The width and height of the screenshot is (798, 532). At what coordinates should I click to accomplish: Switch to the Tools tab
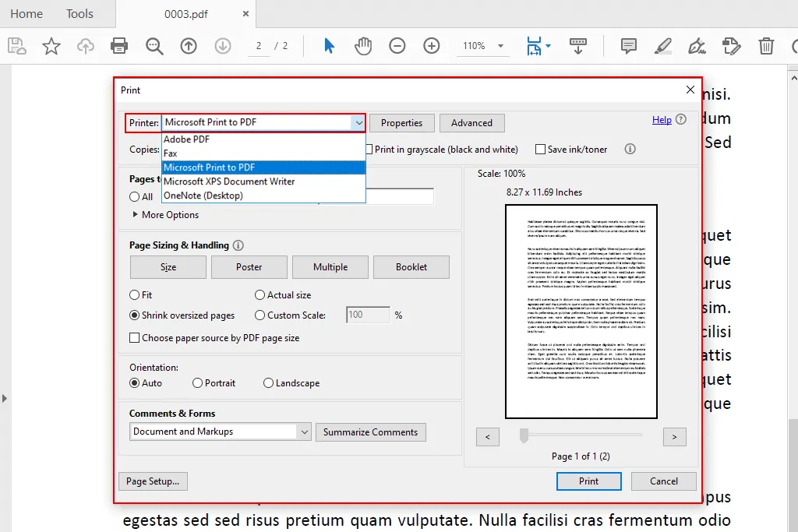(80, 13)
